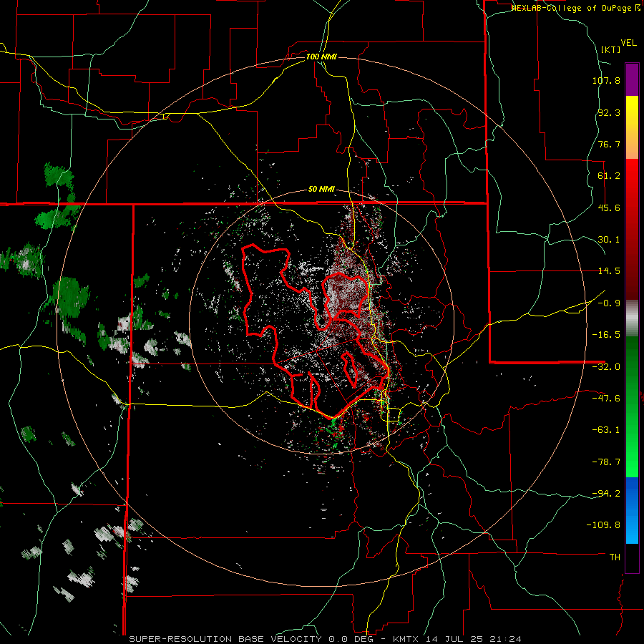Select the gray near-zero band on the color bar
644x644 pixels.
pos(632,318)
